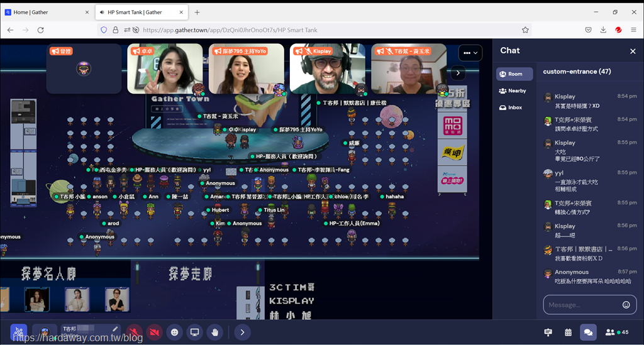Click the arod avatar name label
The image size is (644, 345).
click(x=111, y=223)
